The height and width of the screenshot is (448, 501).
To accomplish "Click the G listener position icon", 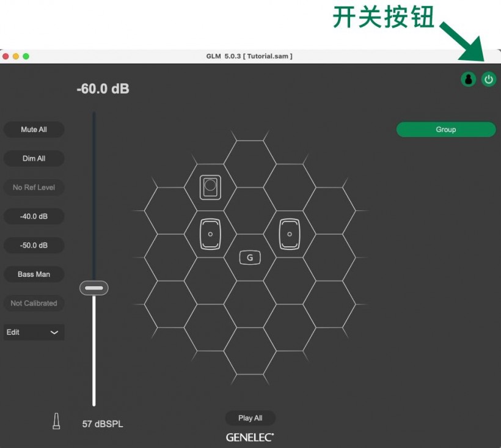I will 250,257.
